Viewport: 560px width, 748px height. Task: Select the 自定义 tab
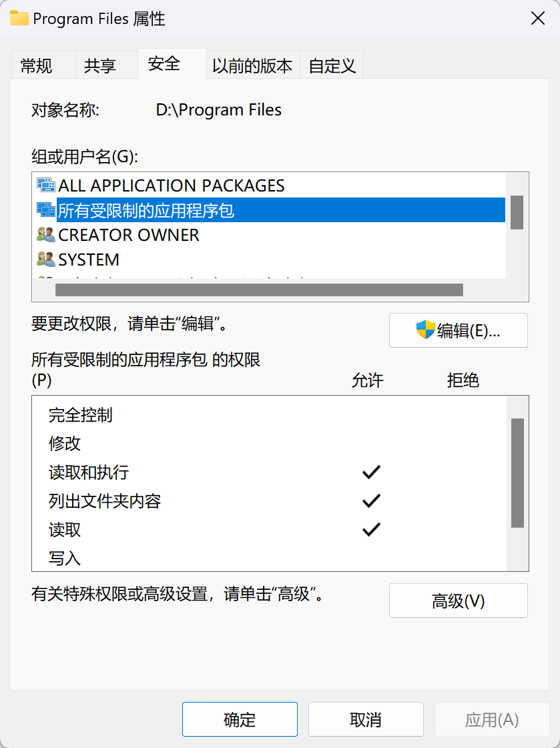click(x=332, y=66)
